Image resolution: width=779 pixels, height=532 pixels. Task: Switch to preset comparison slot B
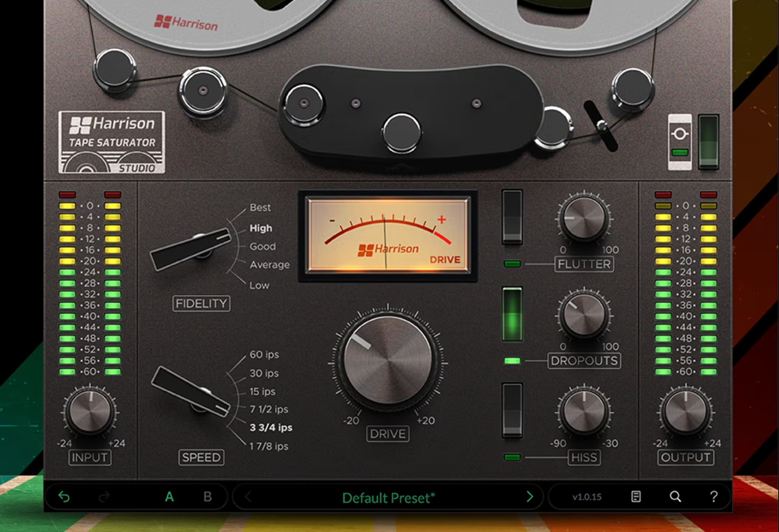point(207,496)
